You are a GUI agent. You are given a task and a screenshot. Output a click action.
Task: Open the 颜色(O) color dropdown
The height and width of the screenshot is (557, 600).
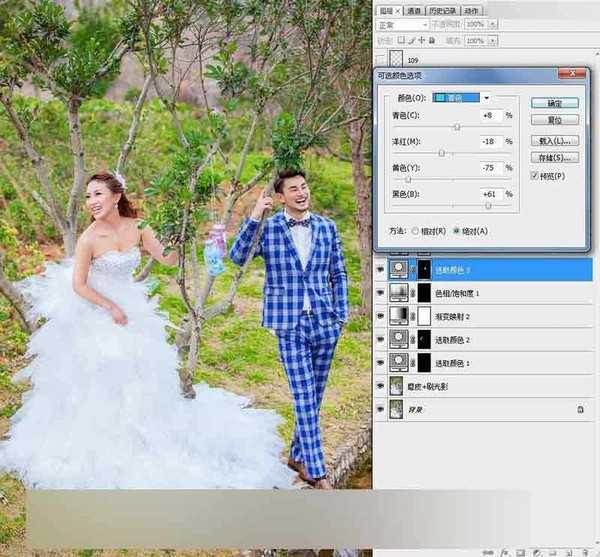[x=487, y=98]
